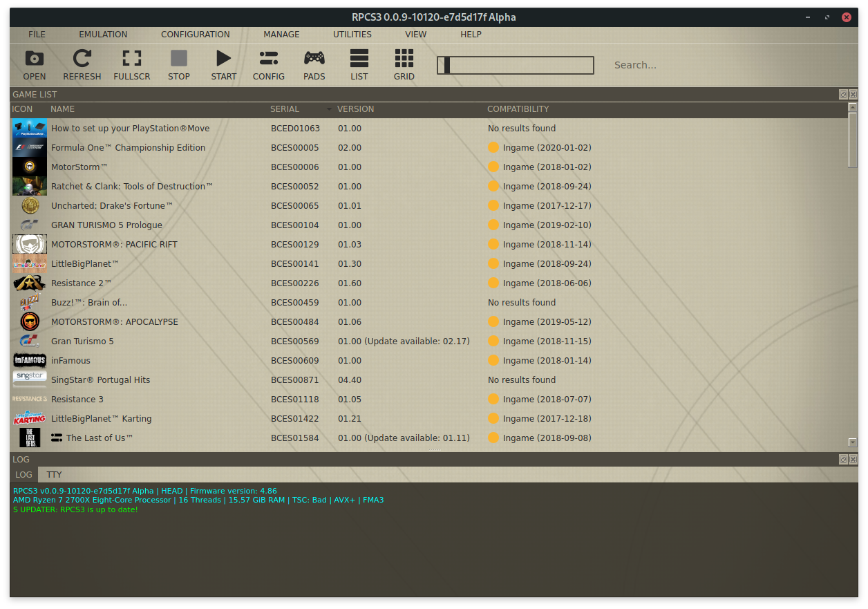
Task: Open the CONFIG settings icon
Action: pyautogui.click(x=269, y=58)
